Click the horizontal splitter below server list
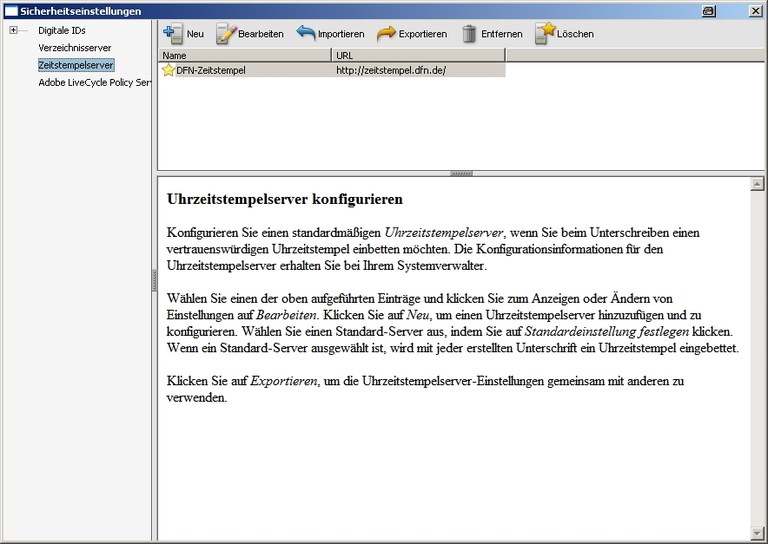The height and width of the screenshot is (544, 768). 461,173
